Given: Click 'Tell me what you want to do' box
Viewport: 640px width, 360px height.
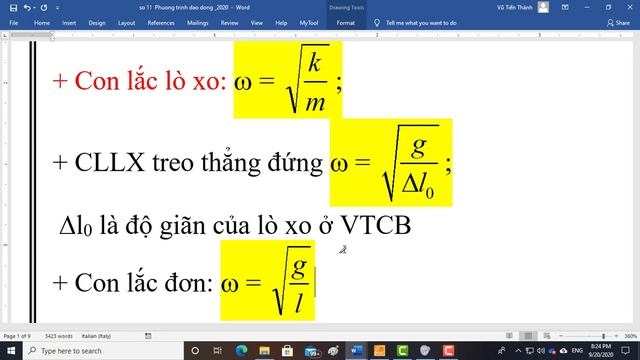Looking at the screenshot, I should (x=421, y=23).
